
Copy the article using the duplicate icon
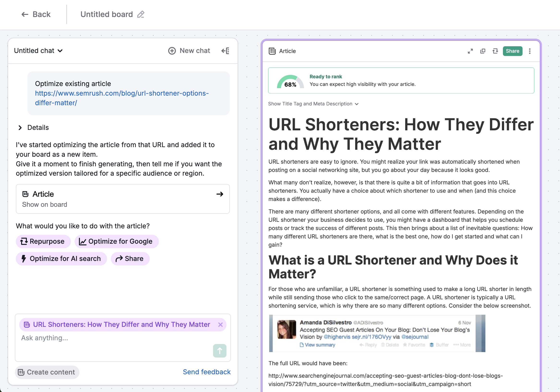(483, 51)
